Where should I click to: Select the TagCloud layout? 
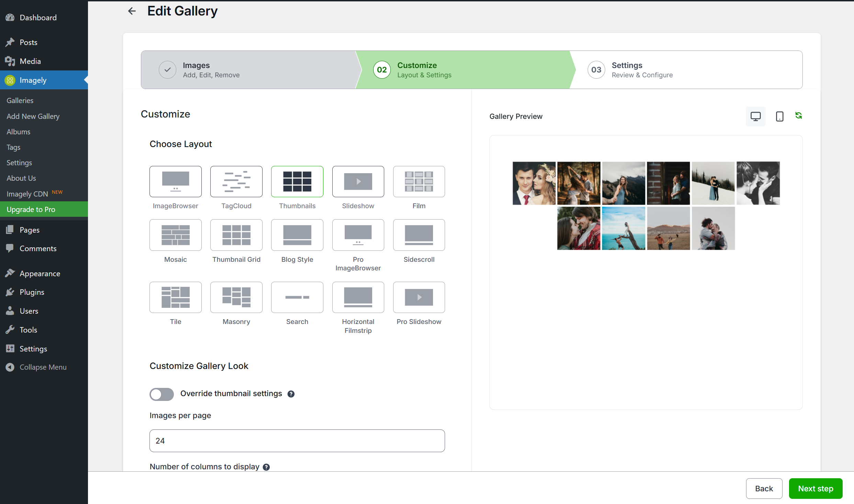coord(236,181)
